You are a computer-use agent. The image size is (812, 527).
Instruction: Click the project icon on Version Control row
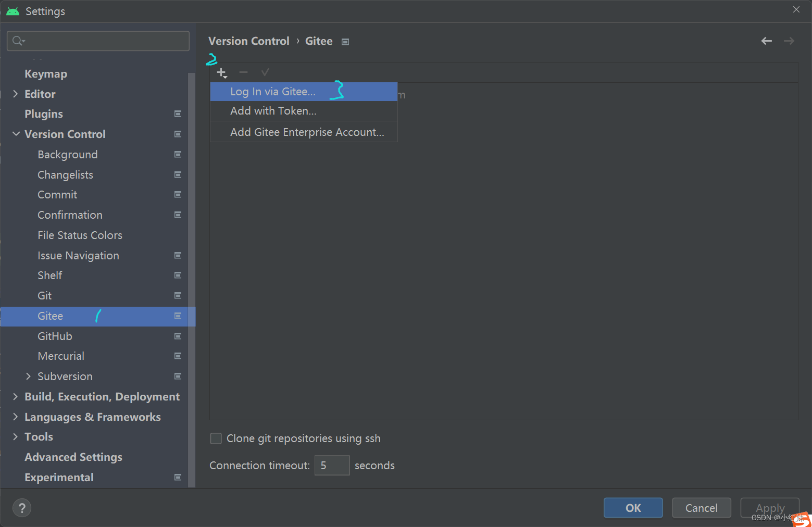pos(178,134)
